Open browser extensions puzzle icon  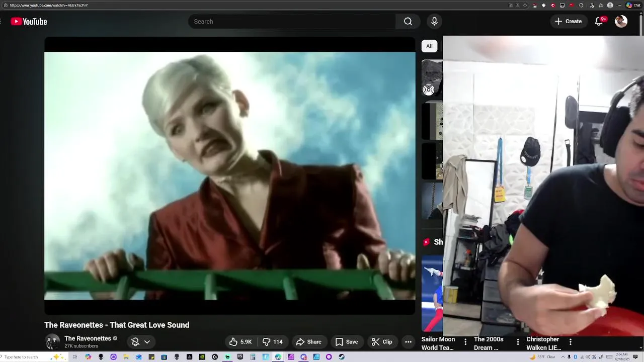coord(581,6)
